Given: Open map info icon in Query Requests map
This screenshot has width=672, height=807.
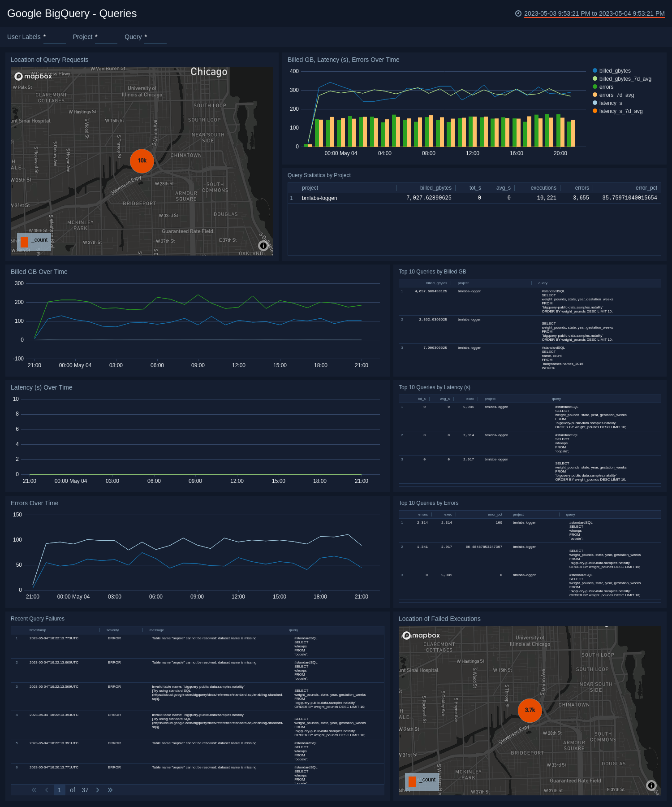Looking at the screenshot, I should [263, 245].
